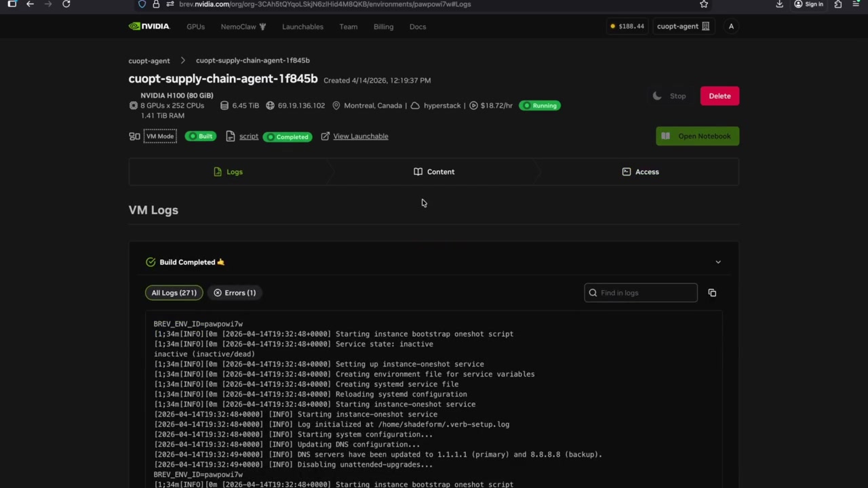Stop the running instance

tap(669, 96)
